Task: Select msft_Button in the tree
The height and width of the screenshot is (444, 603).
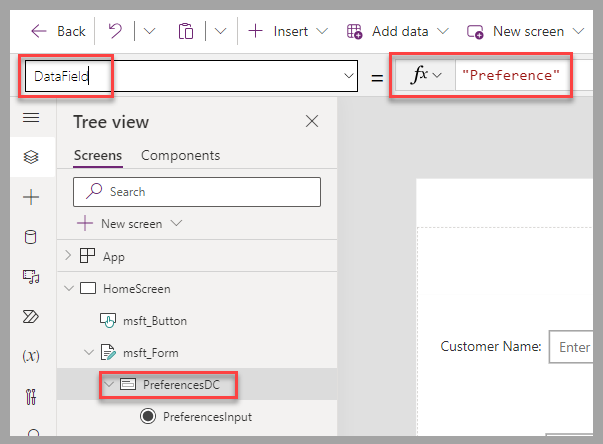Action: coord(155,321)
